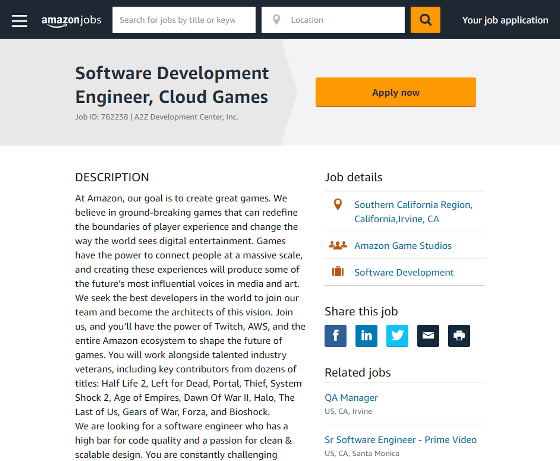The height and width of the screenshot is (461, 560).
Task: Click the team group icon
Action: [x=338, y=245]
